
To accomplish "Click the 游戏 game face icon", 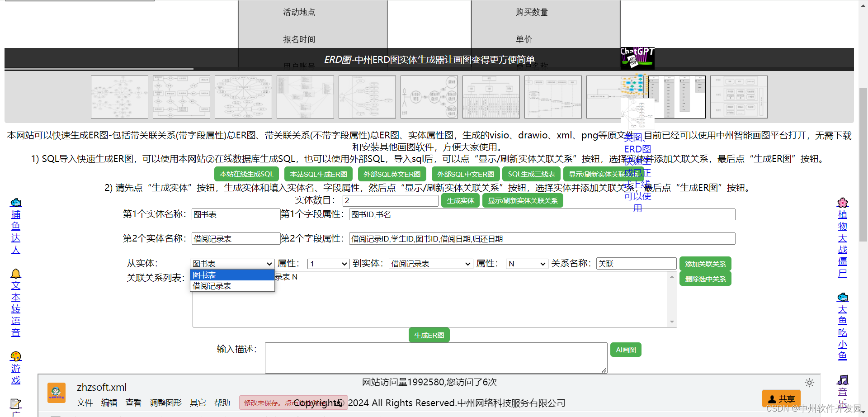I will click(x=16, y=356).
